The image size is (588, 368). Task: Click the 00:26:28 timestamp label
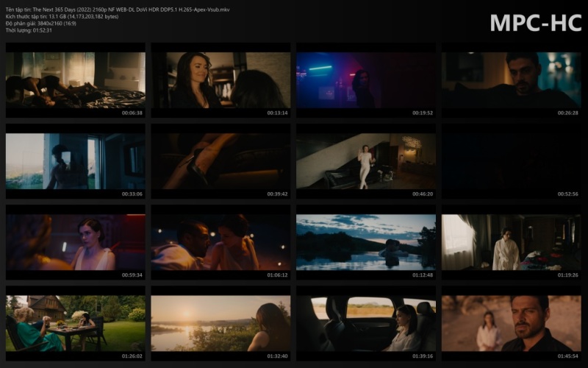[x=567, y=113]
